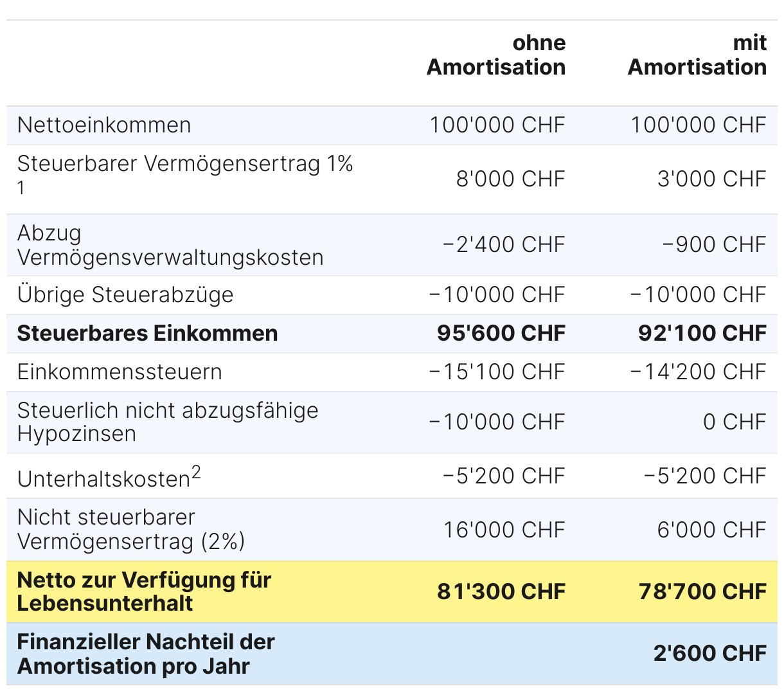Select the "Übrige Steuerabzüge" label

point(125,294)
